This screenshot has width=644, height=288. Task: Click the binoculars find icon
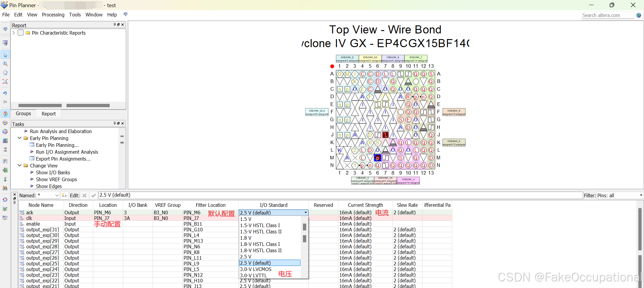pos(5,188)
